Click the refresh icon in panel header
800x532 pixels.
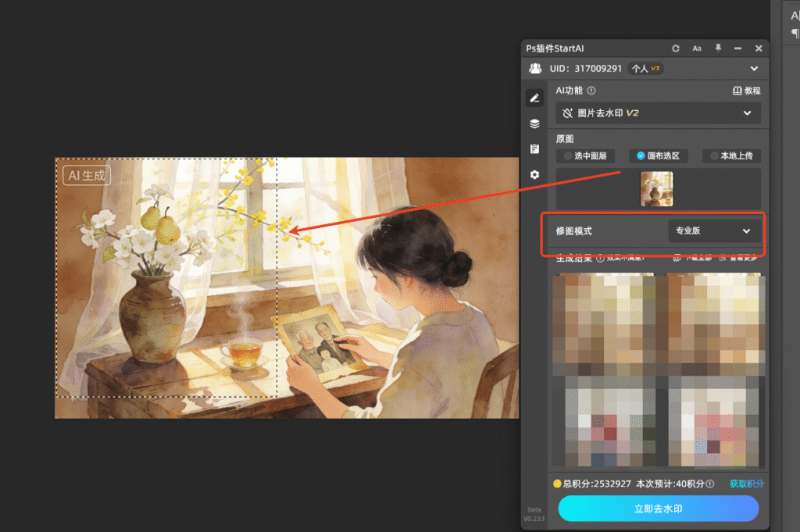pos(676,48)
